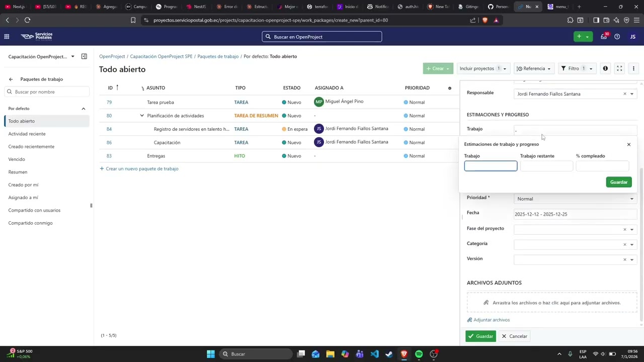This screenshot has height=362, width=644.
Task: Open the Categoría dropdown arrow
Action: pos(632,245)
